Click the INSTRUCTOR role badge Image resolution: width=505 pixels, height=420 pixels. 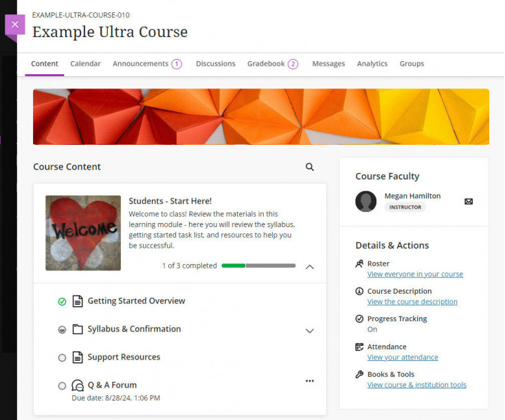(405, 207)
